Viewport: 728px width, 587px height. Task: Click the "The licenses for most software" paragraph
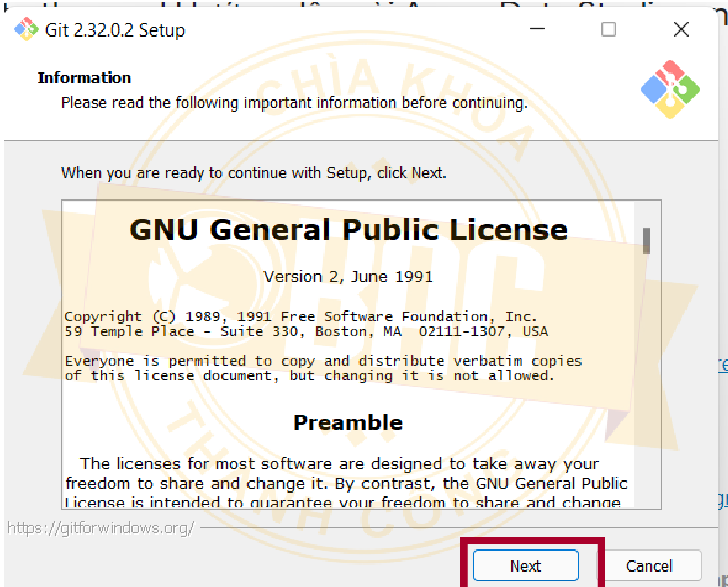(x=346, y=483)
